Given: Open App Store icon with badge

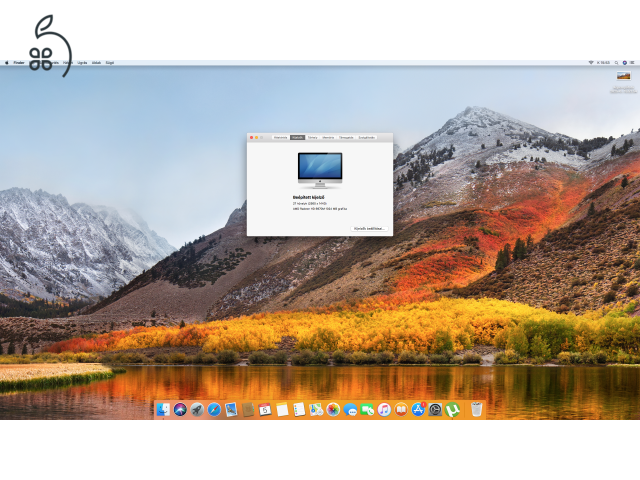Looking at the screenshot, I should click(x=418, y=409).
